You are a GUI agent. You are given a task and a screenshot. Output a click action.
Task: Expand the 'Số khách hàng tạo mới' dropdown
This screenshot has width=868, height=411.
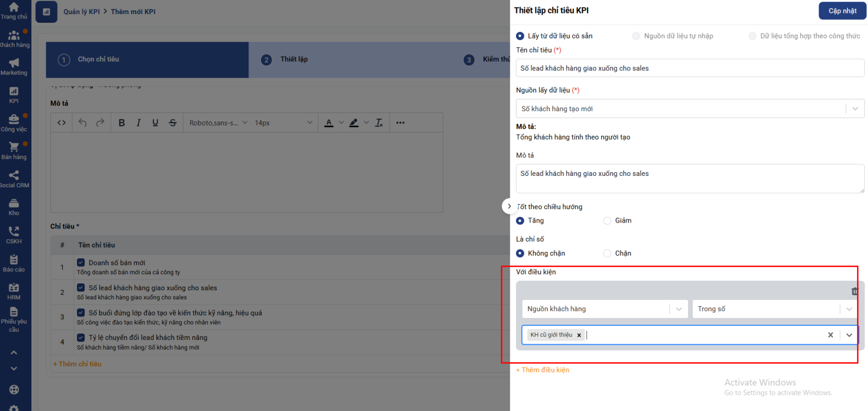point(854,109)
